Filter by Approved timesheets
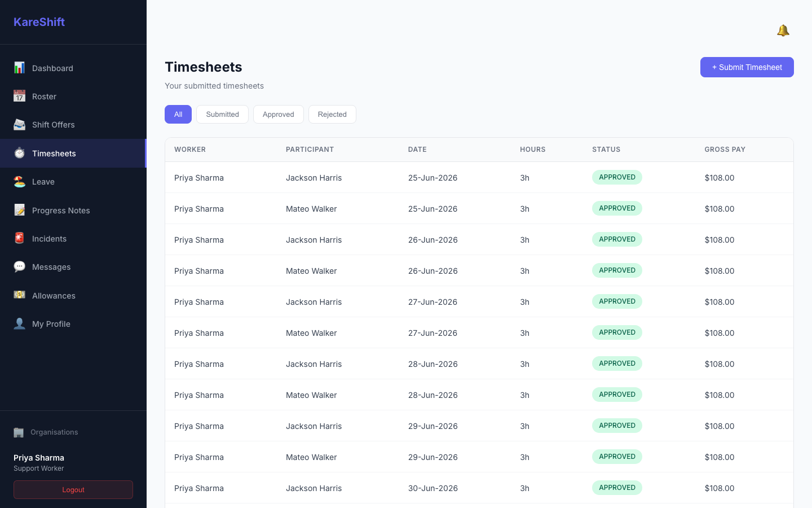This screenshot has width=812, height=508. pyautogui.click(x=279, y=114)
